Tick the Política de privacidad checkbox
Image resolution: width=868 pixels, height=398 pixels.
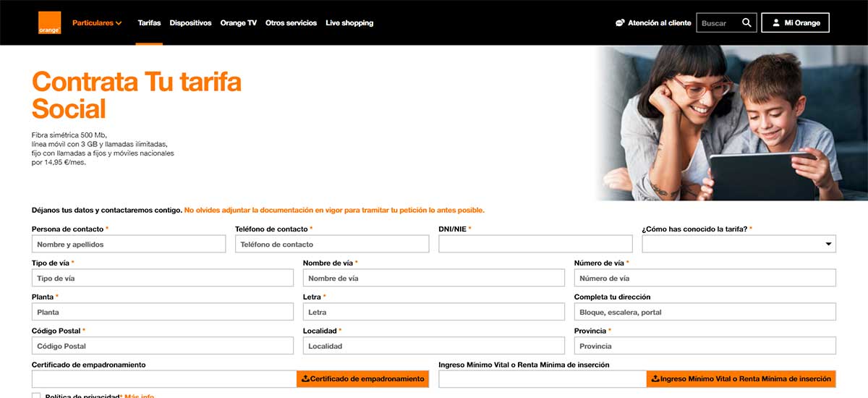tap(36, 396)
